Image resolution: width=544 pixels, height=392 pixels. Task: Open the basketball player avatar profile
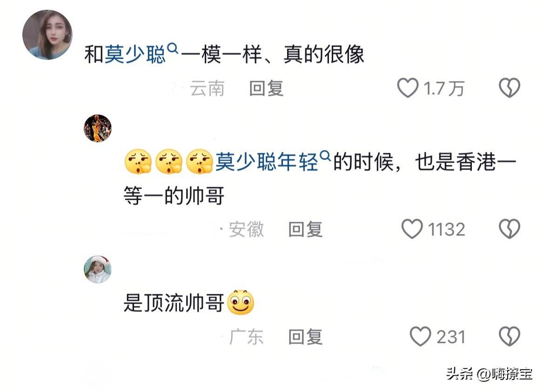point(98,128)
